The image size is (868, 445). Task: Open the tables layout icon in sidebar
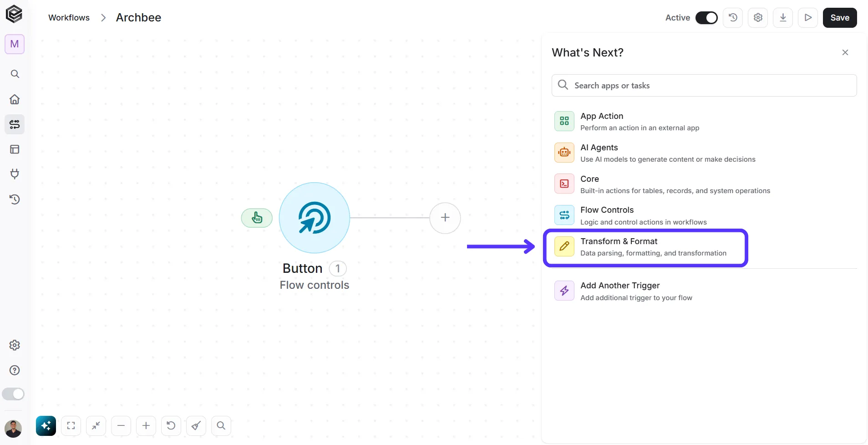(15, 149)
